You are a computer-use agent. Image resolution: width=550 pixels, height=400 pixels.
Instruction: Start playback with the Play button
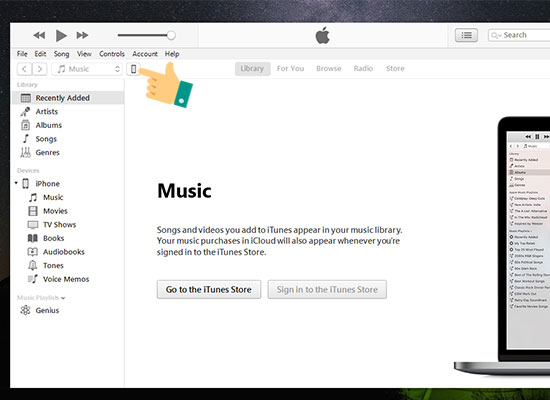61,35
